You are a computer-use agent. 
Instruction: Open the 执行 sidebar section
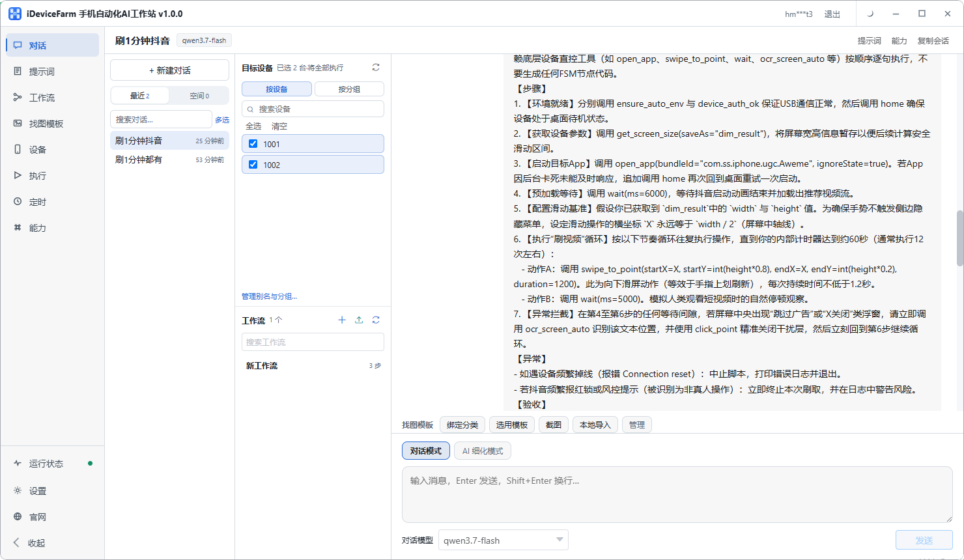[x=53, y=176]
